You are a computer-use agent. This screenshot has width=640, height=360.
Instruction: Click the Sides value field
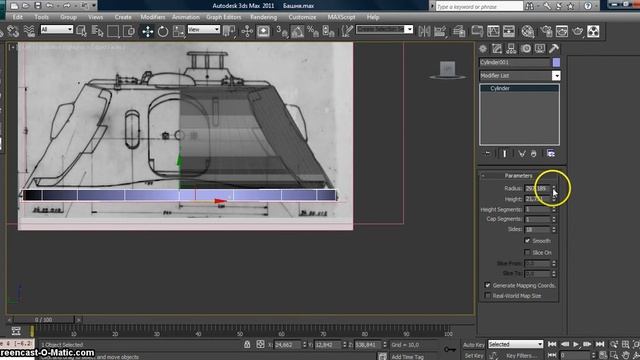pyautogui.click(x=538, y=229)
